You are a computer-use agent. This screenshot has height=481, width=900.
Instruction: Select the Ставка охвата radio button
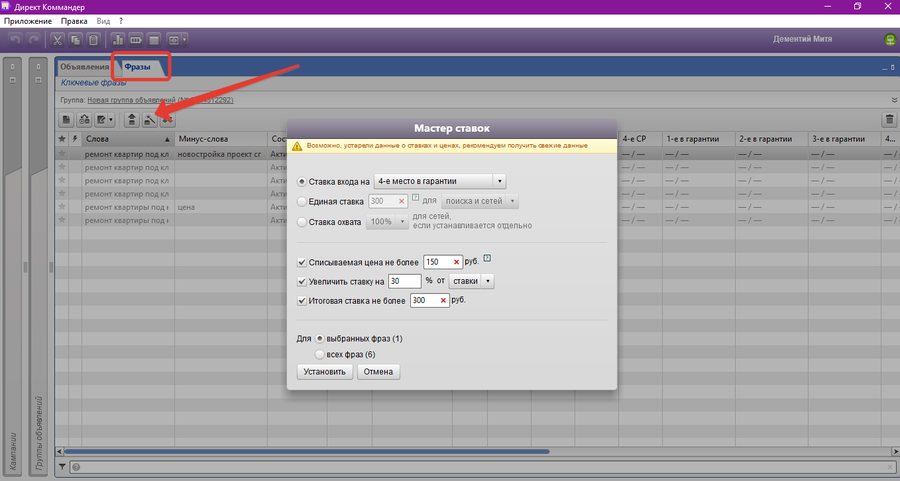[302, 222]
